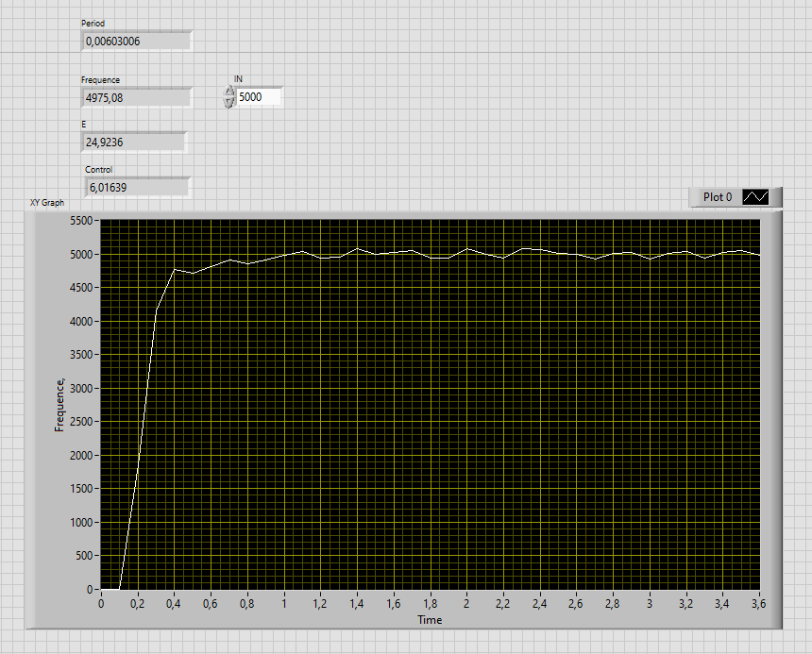The image size is (812, 654).
Task: Click the 'XY Graph' label
Action: tap(47, 203)
